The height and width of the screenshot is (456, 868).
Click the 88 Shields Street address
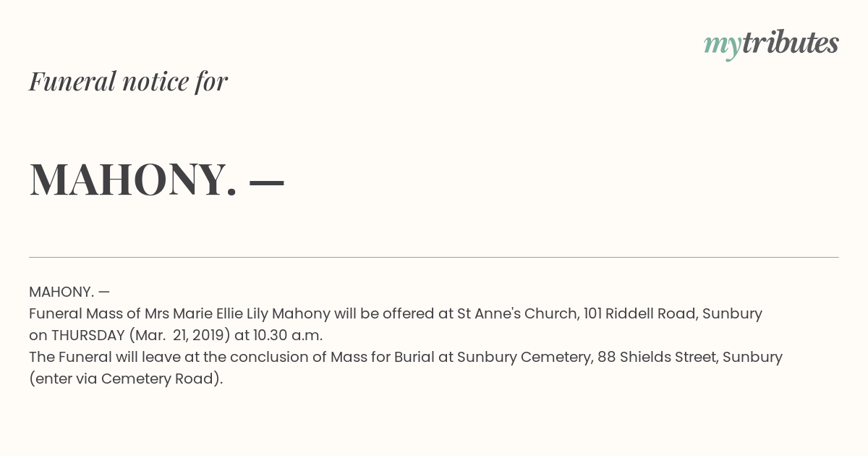655,357
